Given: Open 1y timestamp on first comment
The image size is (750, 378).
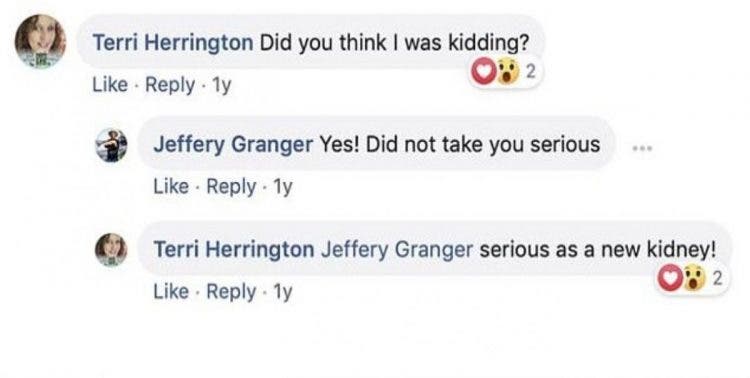Looking at the screenshot, I should pos(221,85).
